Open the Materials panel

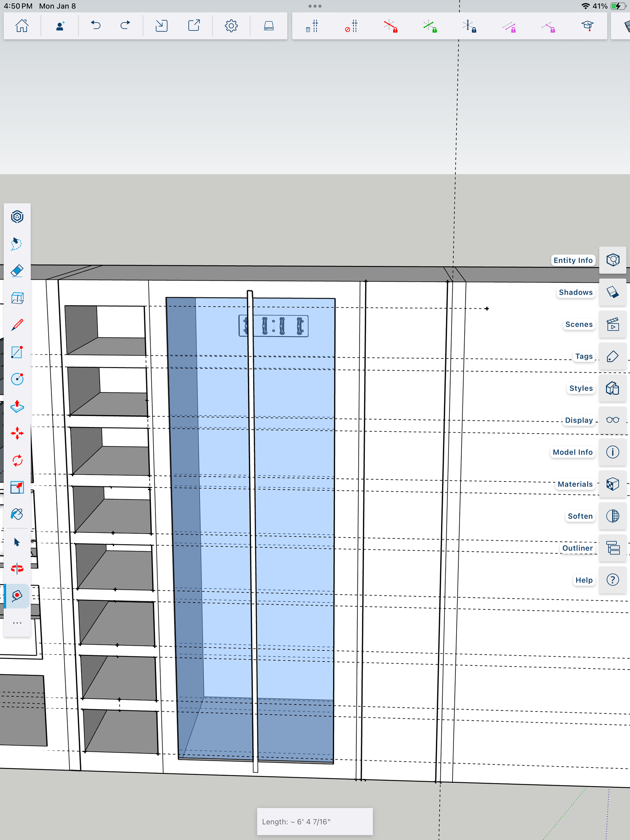click(x=612, y=484)
